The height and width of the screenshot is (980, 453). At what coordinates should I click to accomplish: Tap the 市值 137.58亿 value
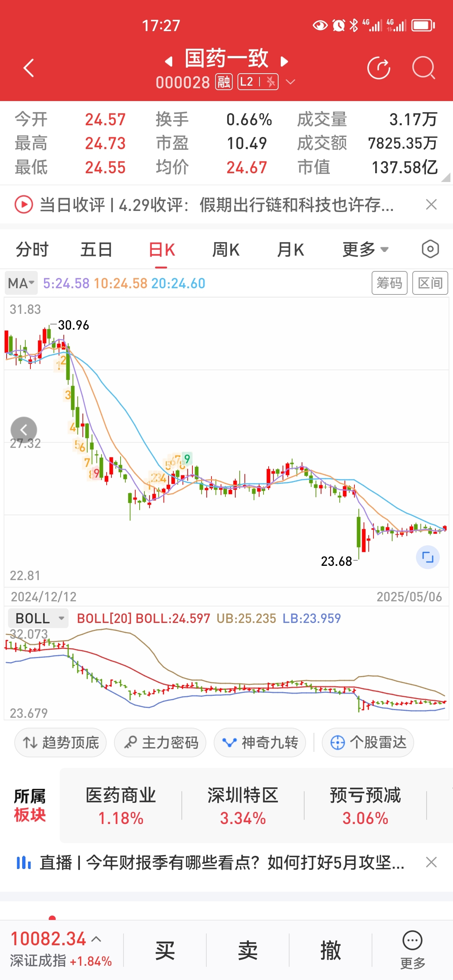(405, 167)
